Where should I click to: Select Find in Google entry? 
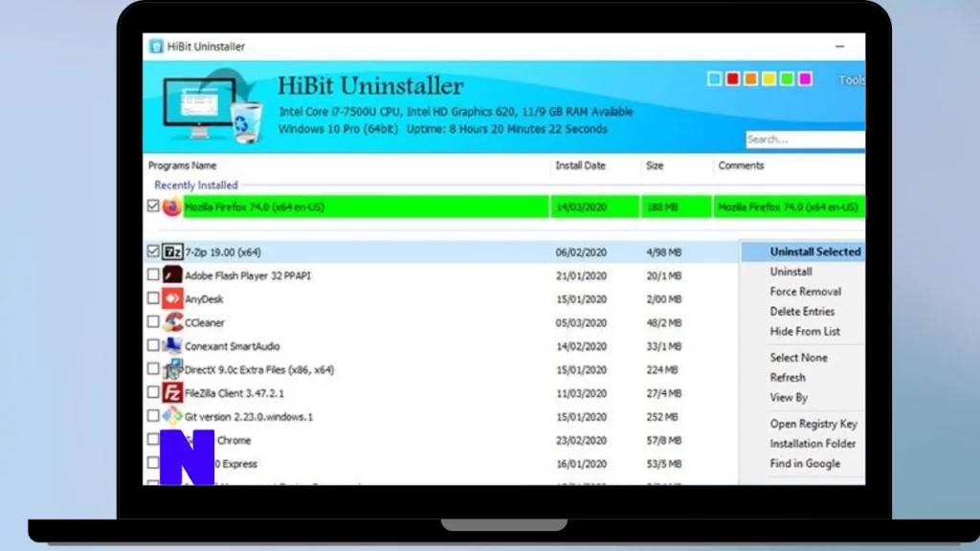pos(804,464)
